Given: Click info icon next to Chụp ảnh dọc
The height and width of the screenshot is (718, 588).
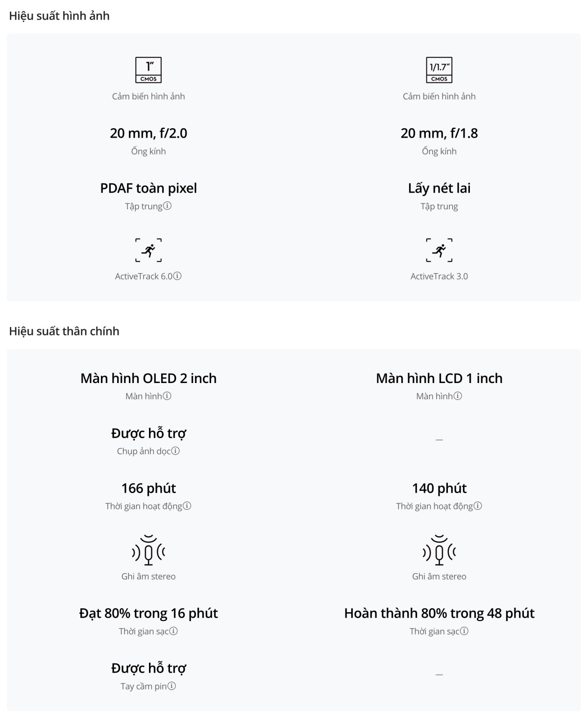Looking at the screenshot, I should (x=175, y=451).
